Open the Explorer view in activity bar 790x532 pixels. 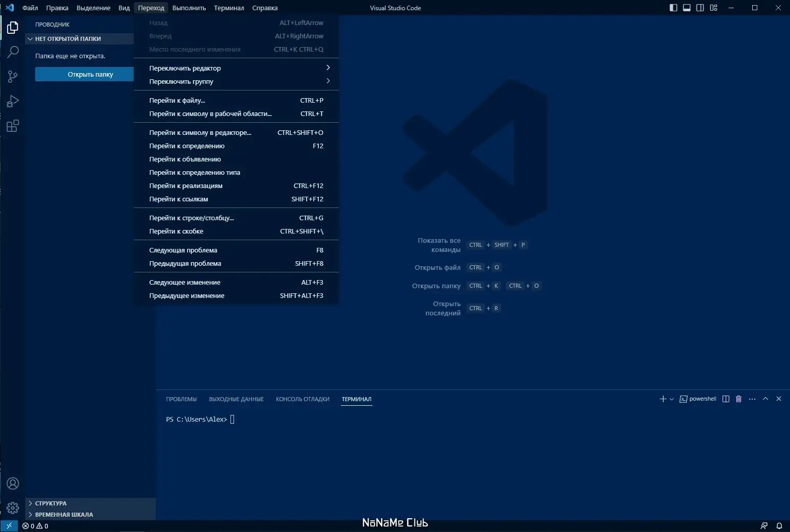click(13, 27)
